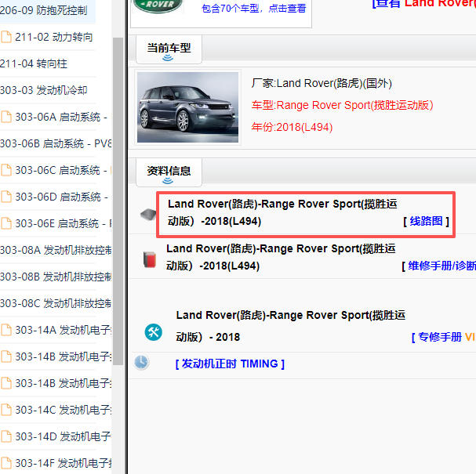Click the 303-14F 发动机电子 document icon
The width and height of the screenshot is (476, 474).
pos(6,463)
